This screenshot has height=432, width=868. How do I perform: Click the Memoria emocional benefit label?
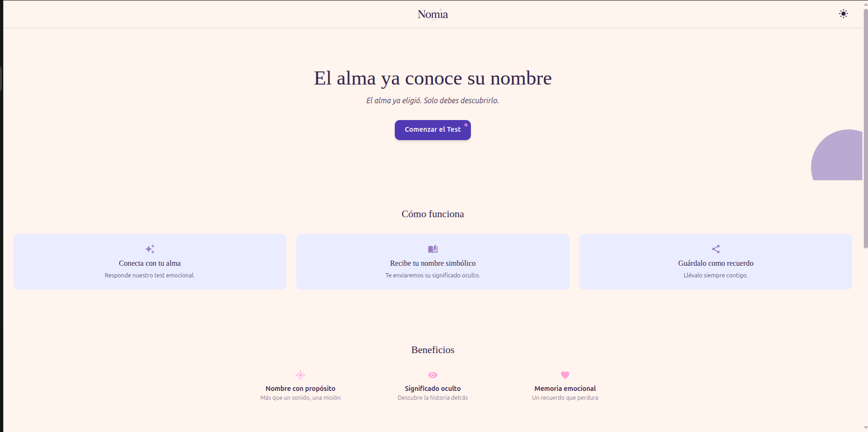tap(565, 388)
